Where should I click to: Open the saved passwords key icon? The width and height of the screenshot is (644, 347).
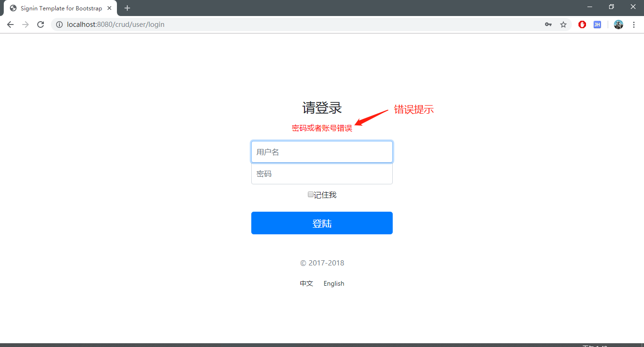[x=548, y=24]
